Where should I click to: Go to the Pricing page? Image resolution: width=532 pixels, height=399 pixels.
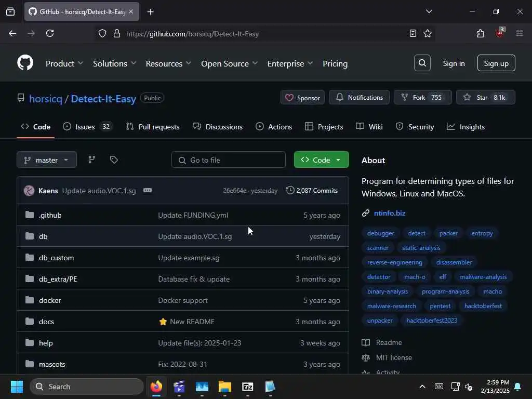335,63
